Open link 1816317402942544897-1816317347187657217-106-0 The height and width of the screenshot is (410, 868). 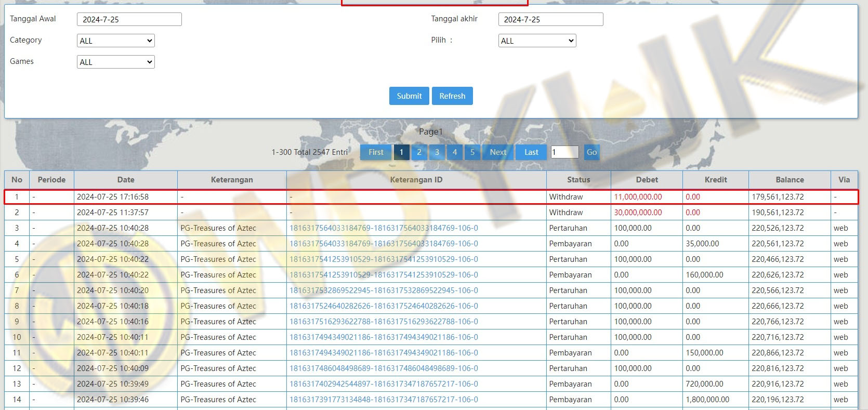click(384, 384)
